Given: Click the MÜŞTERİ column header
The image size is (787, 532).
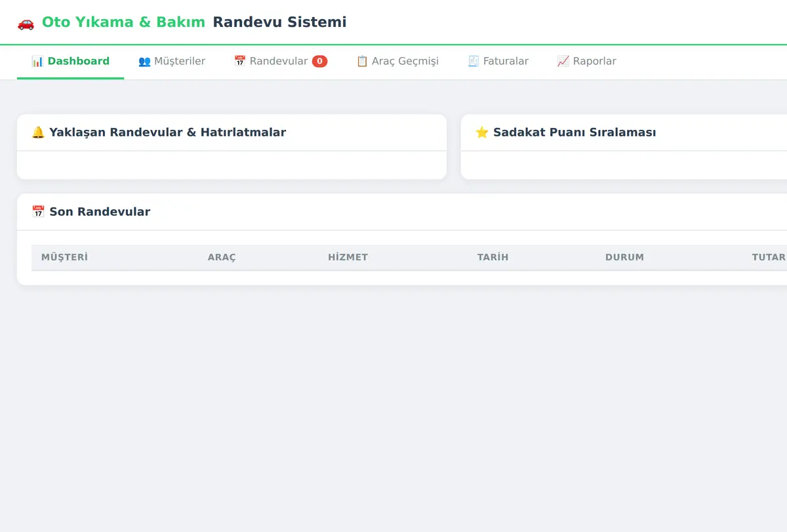Looking at the screenshot, I should [64, 257].
